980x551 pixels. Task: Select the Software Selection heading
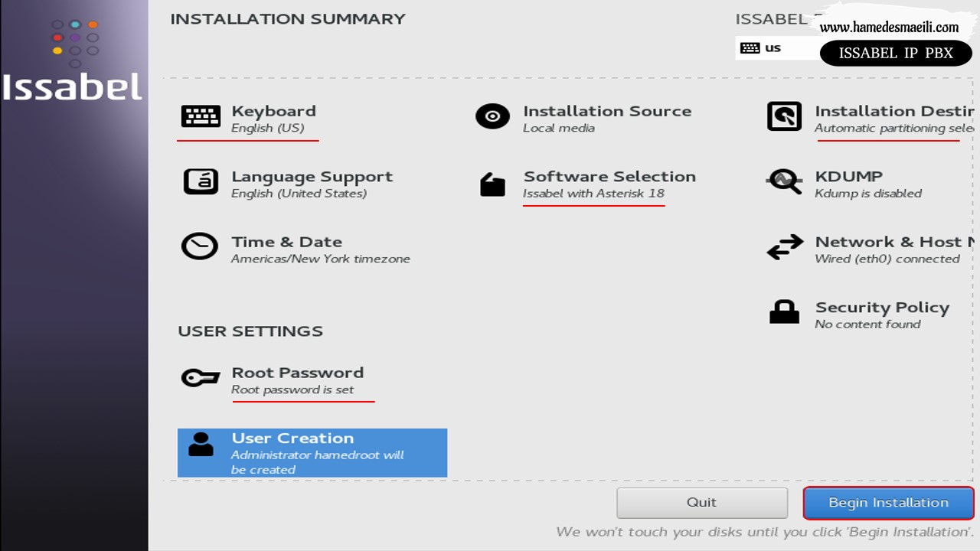(609, 177)
